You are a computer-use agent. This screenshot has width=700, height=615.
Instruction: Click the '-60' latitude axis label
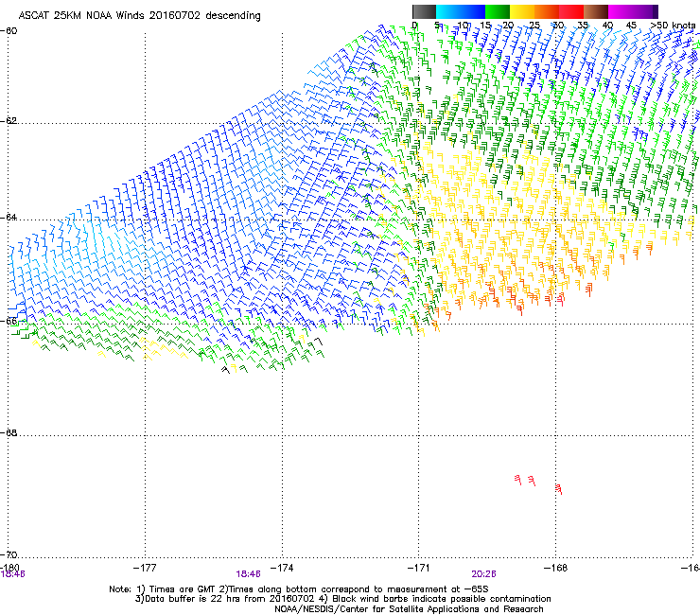pyautogui.click(x=9, y=31)
